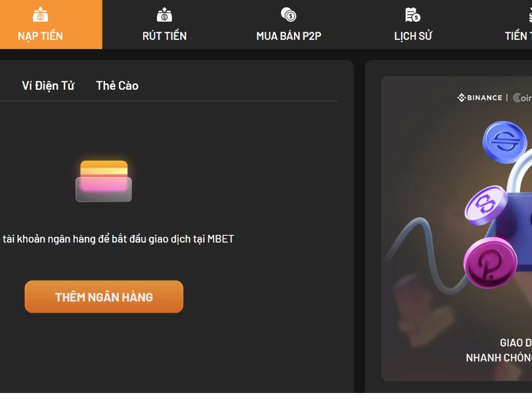Click the blue Stellar coin graphic

coord(505,142)
